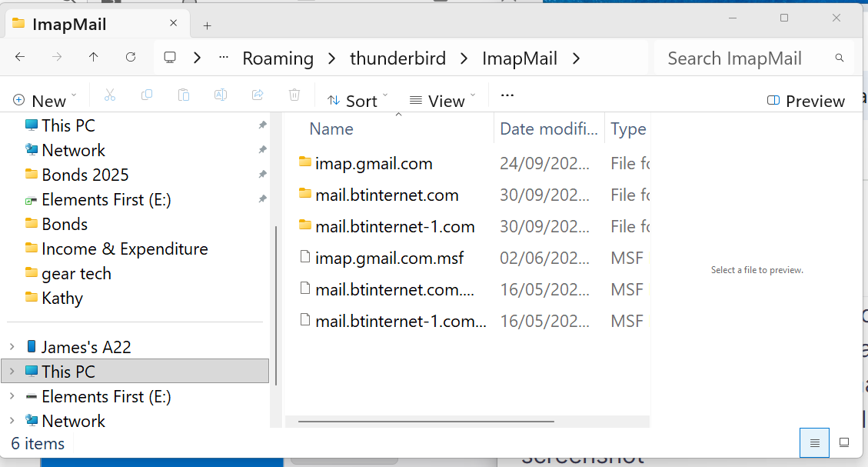The width and height of the screenshot is (868, 467).
Task: Open Income & Expenditure folder in sidebar
Action: tap(116, 249)
